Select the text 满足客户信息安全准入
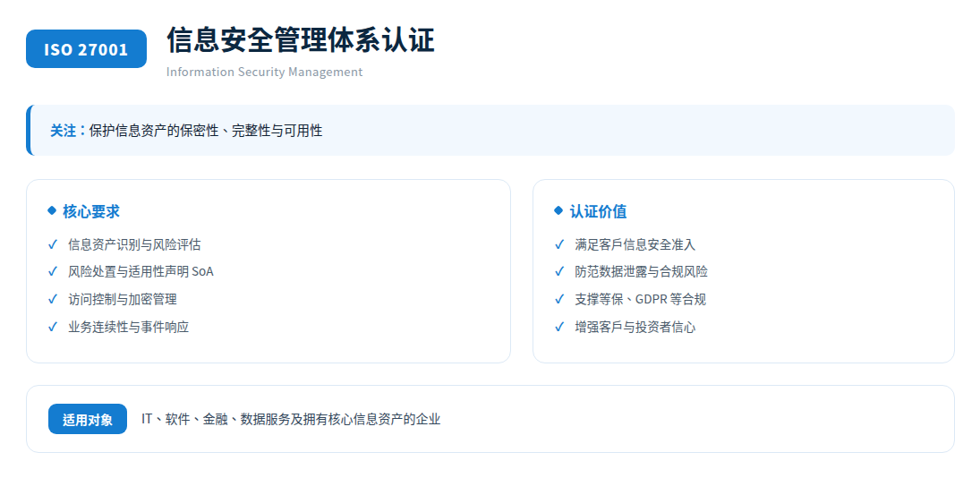This screenshot has height=478, width=980. click(635, 244)
